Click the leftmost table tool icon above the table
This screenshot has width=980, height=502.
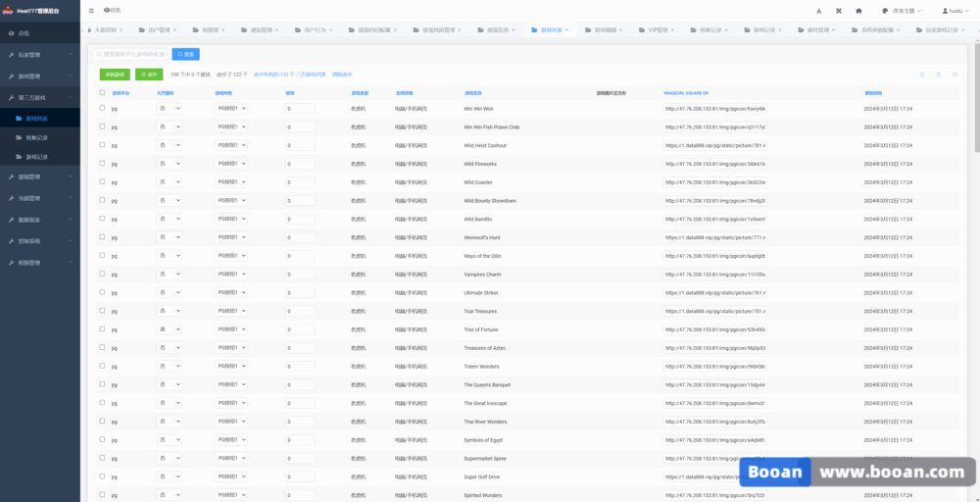click(921, 75)
